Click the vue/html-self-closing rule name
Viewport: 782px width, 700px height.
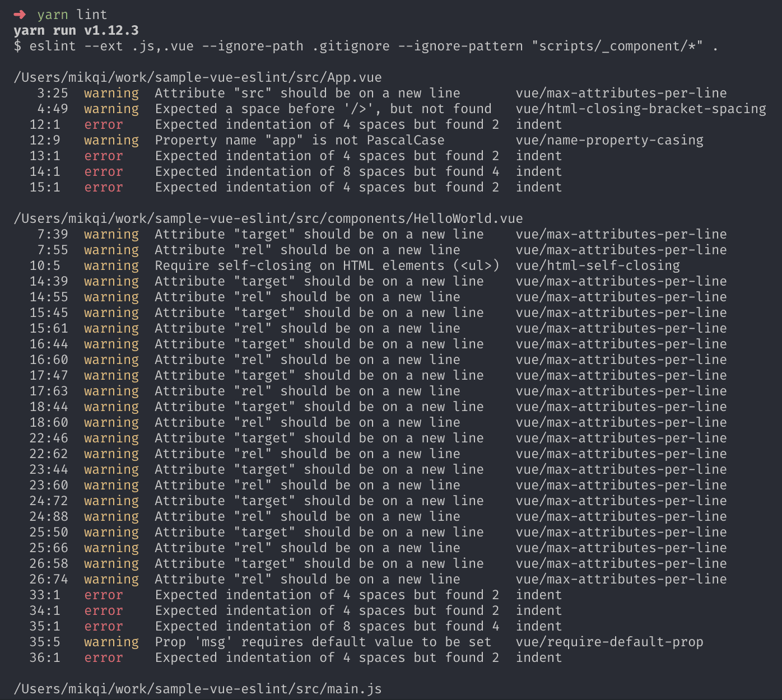(598, 265)
